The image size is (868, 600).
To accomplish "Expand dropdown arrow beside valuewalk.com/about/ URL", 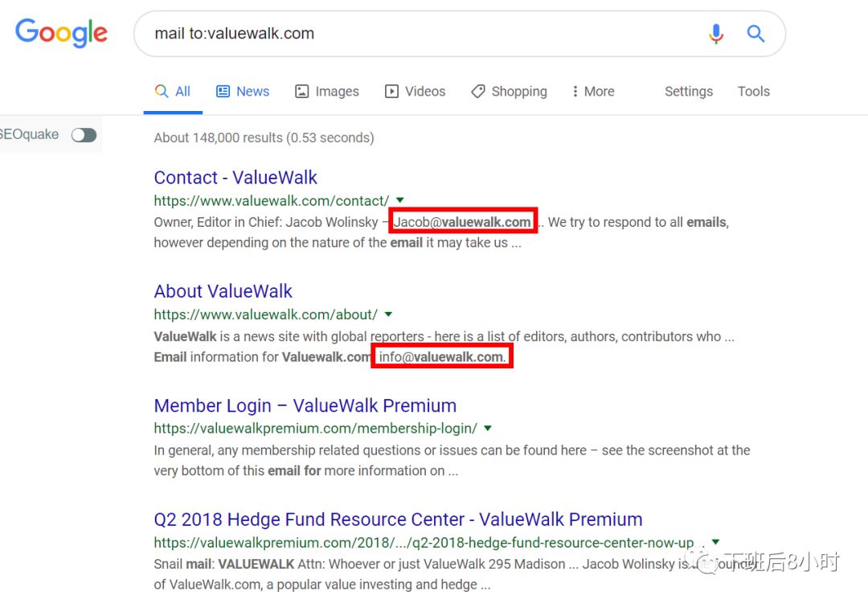I will (x=389, y=314).
